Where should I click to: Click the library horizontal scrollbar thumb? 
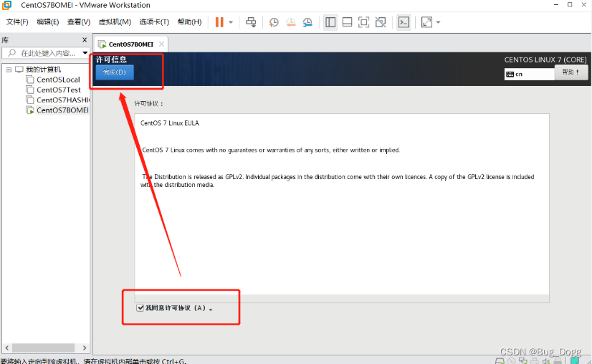coord(43,348)
